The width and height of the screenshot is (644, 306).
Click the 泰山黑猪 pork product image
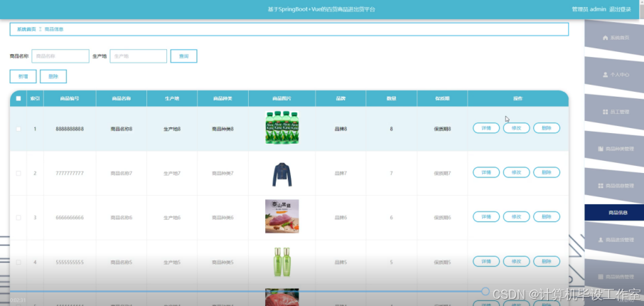[x=281, y=216]
